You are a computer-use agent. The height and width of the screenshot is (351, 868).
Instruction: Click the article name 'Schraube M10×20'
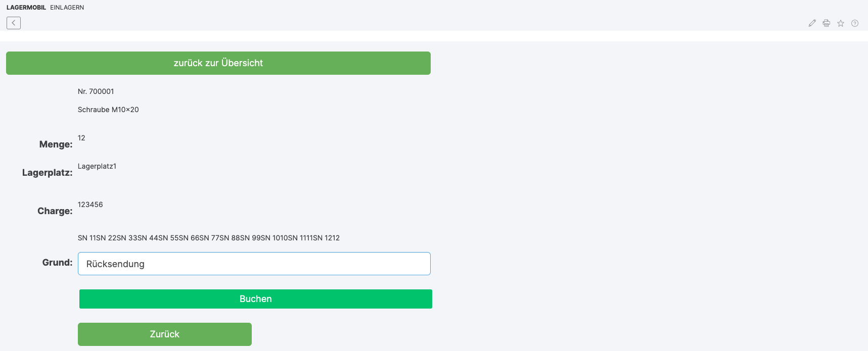(x=108, y=110)
